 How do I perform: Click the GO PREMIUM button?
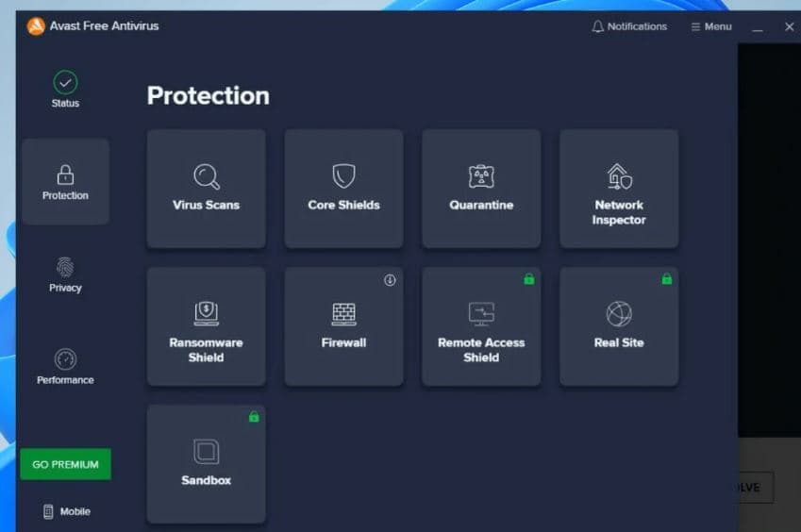65,464
